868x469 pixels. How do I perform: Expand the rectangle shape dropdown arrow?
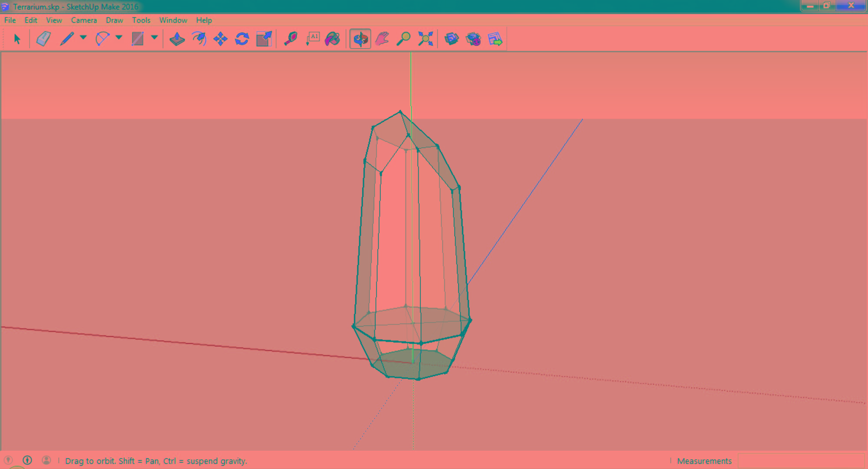(154, 38)
